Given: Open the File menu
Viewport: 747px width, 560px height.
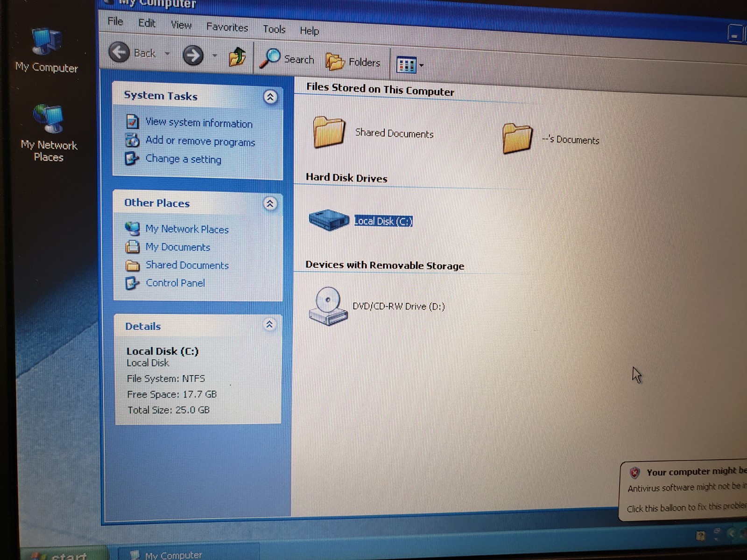Looking at the screenshot, I should 115,21.
